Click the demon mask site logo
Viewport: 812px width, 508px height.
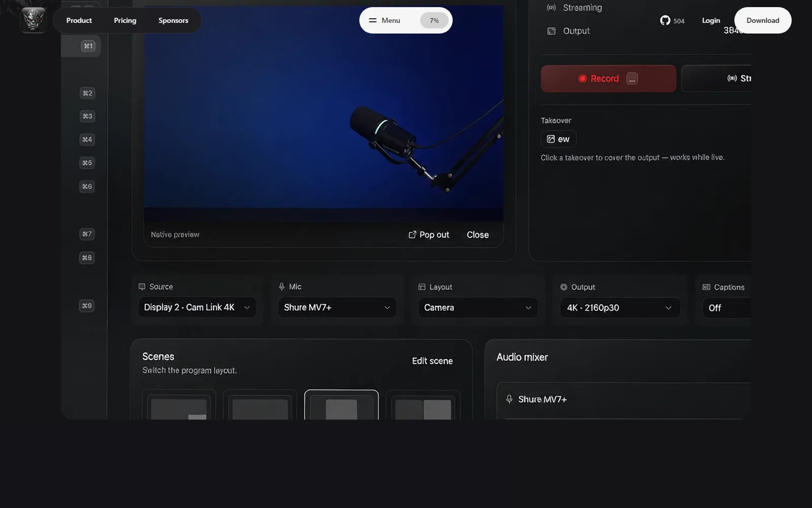[33, 20]
